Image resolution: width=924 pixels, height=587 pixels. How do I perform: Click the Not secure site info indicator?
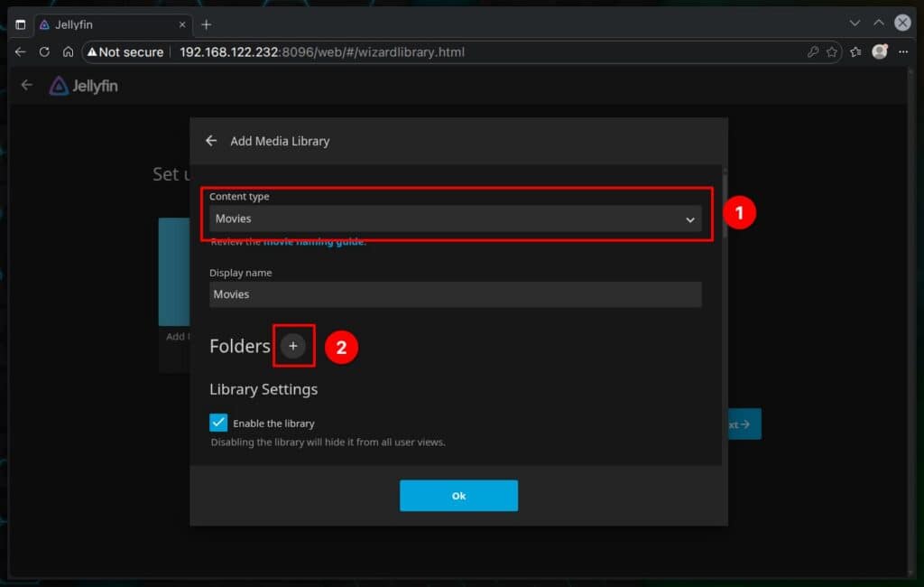125,52
